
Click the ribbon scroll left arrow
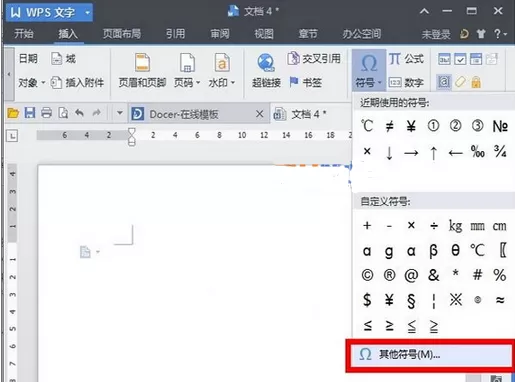point(9,74)
